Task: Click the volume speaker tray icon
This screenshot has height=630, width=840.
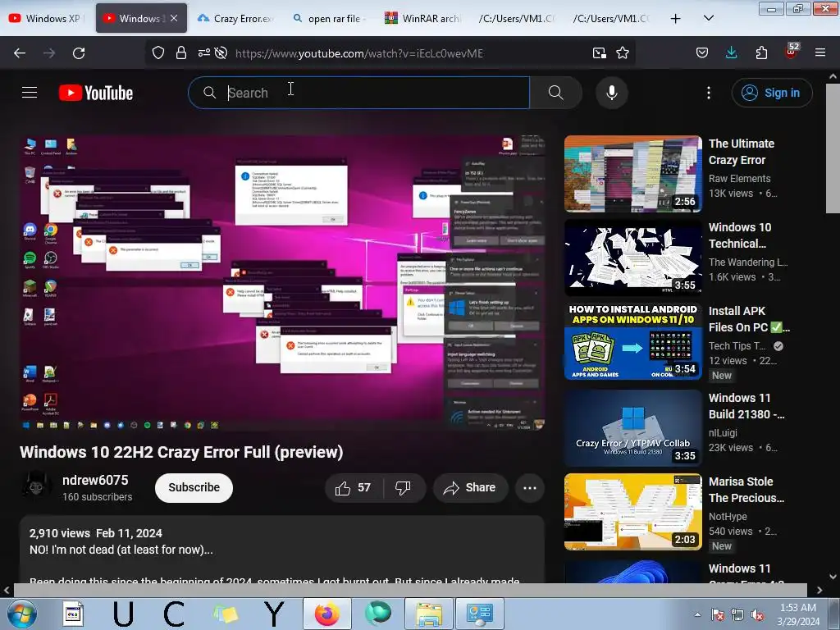Action: coord(757,614)
